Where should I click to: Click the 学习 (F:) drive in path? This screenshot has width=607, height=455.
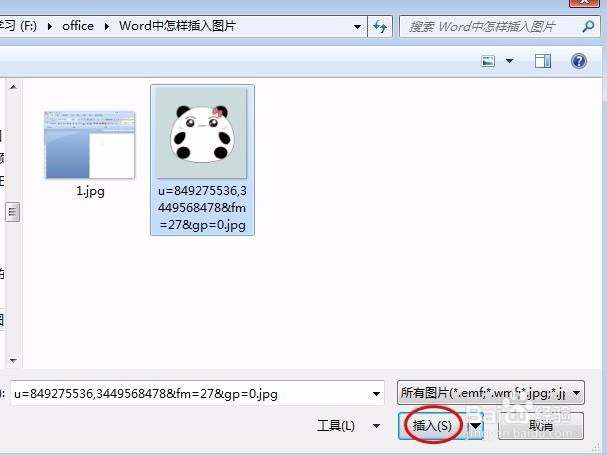pos(18,26)
